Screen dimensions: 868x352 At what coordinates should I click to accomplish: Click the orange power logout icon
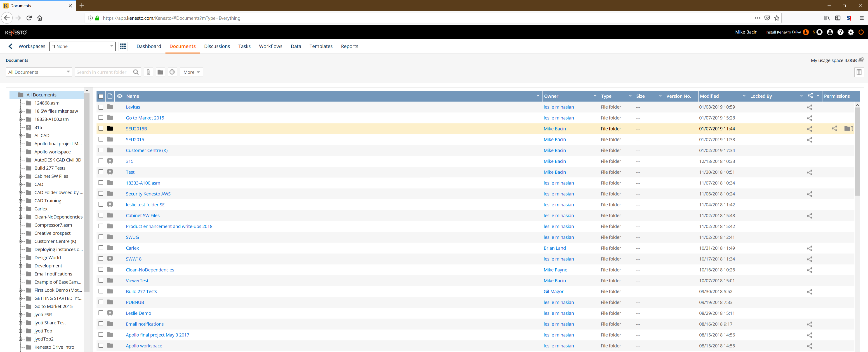click(x=861, y=32)
